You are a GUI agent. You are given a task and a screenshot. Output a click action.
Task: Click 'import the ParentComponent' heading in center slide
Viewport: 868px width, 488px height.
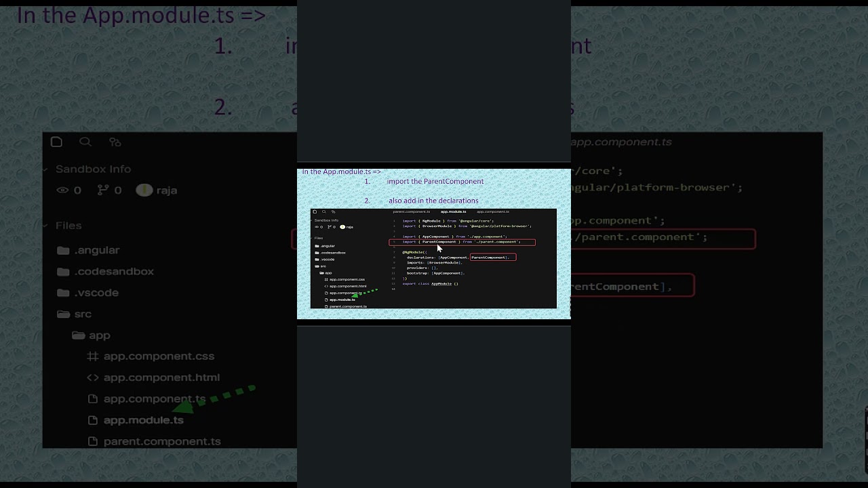click(x=435, y=182)
